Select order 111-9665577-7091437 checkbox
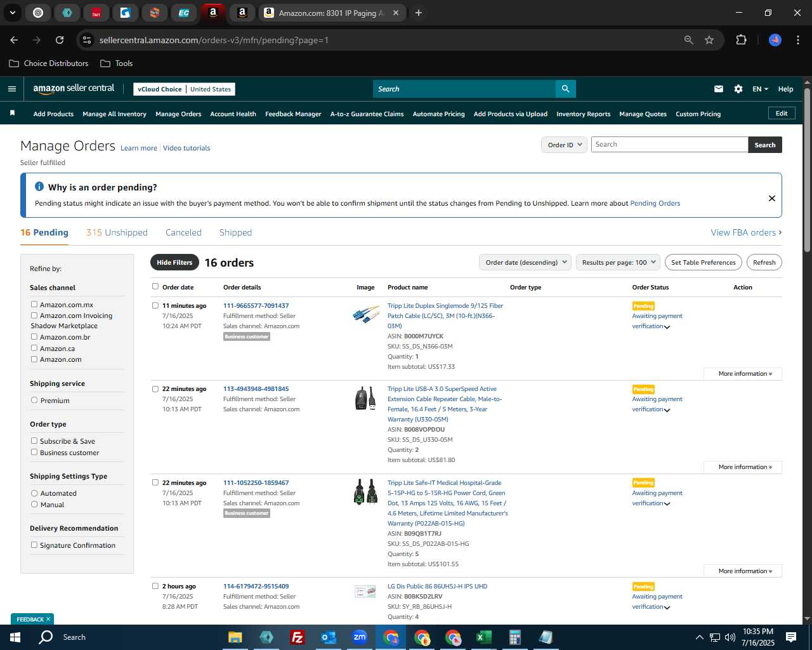Image resolution: width=812 pixels, height=650 pixels. [x=155, y=305]
